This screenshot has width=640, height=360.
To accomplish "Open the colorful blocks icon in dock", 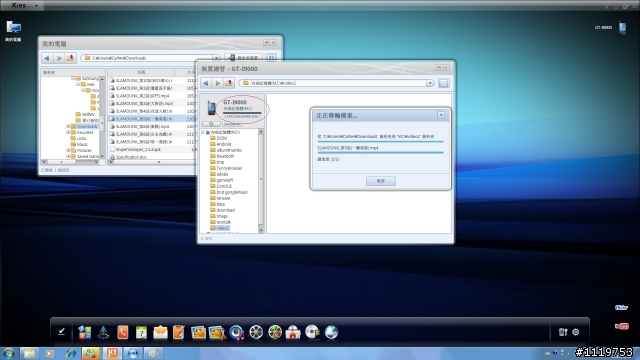I will (x=84, y=332).
